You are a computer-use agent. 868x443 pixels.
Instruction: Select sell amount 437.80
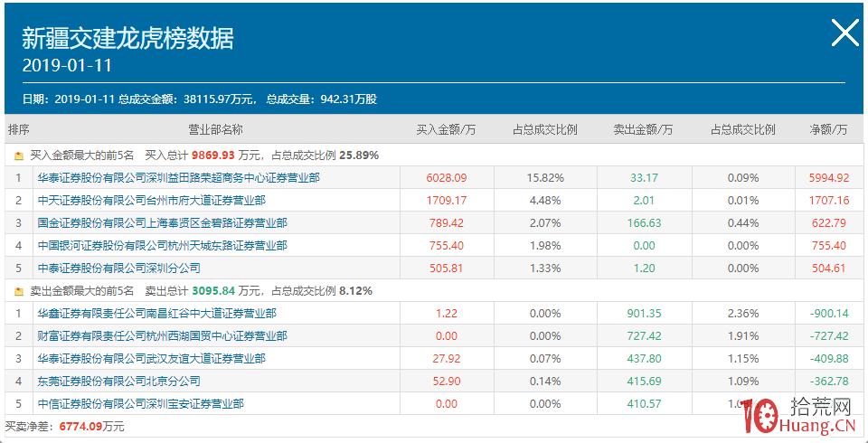pos(644,359)
